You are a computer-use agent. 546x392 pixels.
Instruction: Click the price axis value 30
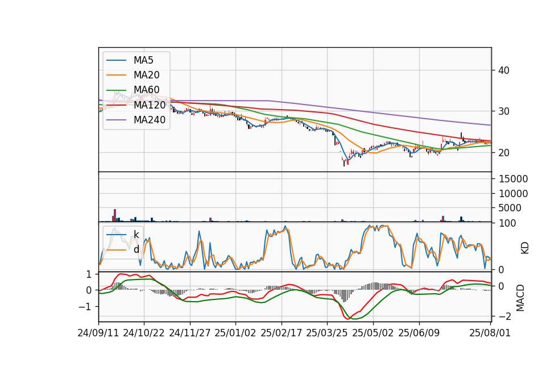pyautogui.click(x=503, y=112)
